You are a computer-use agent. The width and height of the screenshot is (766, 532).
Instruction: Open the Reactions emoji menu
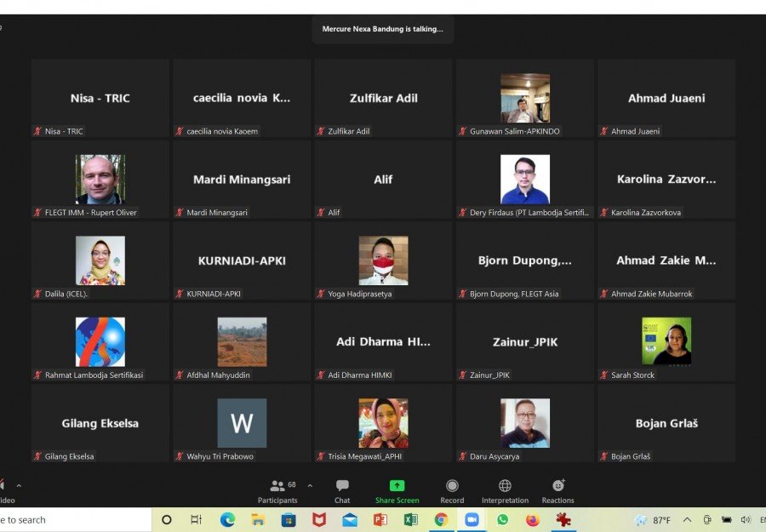557,490
